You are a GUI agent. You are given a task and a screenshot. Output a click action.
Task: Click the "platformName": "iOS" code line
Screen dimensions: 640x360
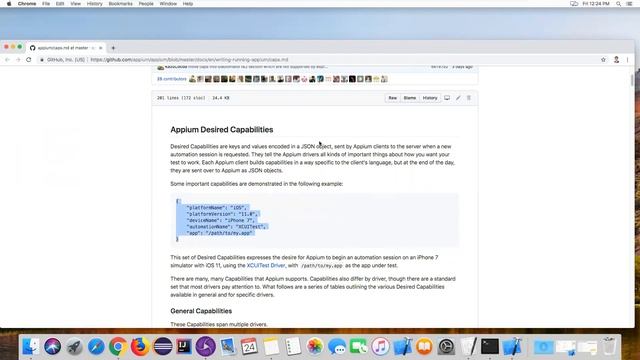tap(217, 208)
